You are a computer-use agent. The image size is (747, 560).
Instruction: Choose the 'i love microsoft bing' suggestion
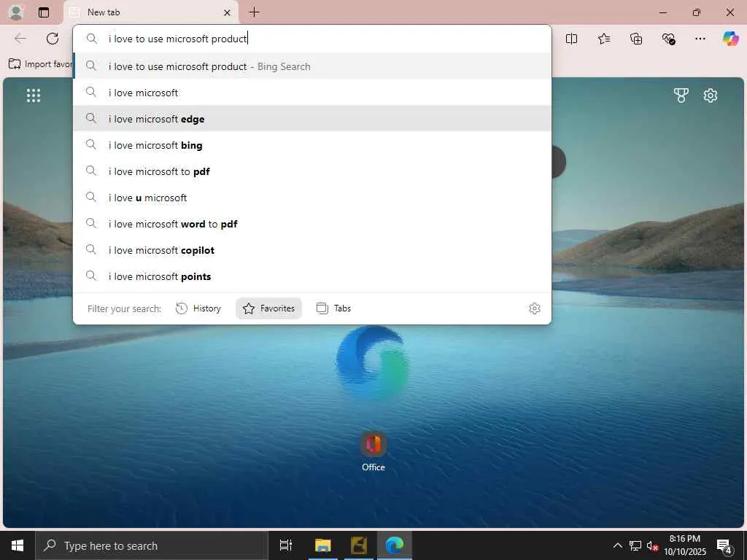point(312,145)
